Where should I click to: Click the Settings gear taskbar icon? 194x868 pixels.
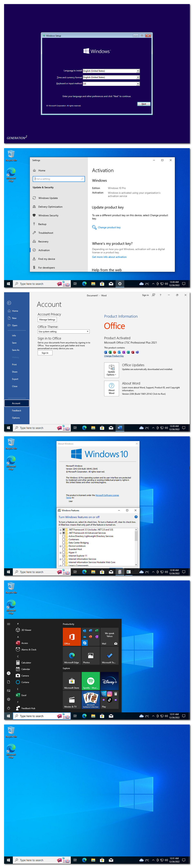[120, 284]
